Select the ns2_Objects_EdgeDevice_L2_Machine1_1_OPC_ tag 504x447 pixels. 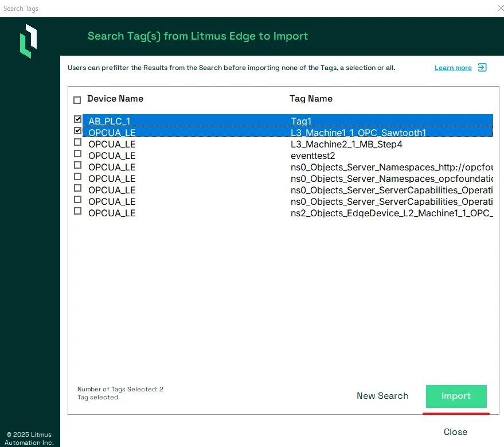[x=392, y=213]
